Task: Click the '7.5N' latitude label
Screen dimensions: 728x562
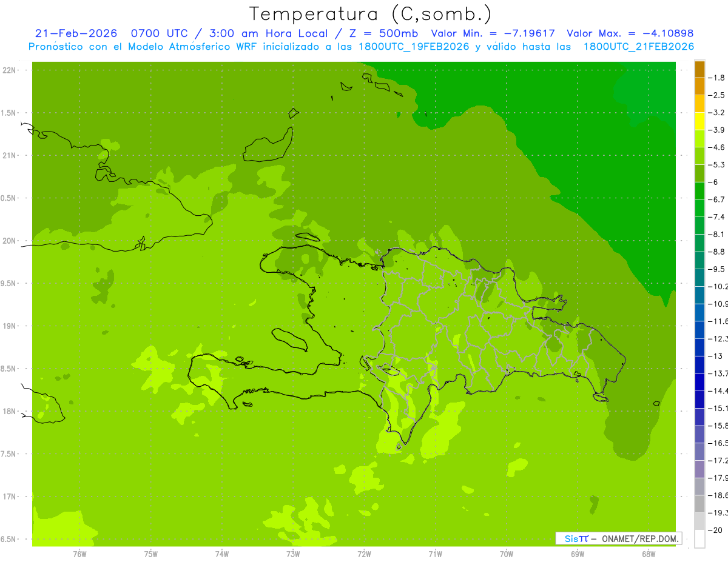Action: pyautogui.click(x=8, y=454)
